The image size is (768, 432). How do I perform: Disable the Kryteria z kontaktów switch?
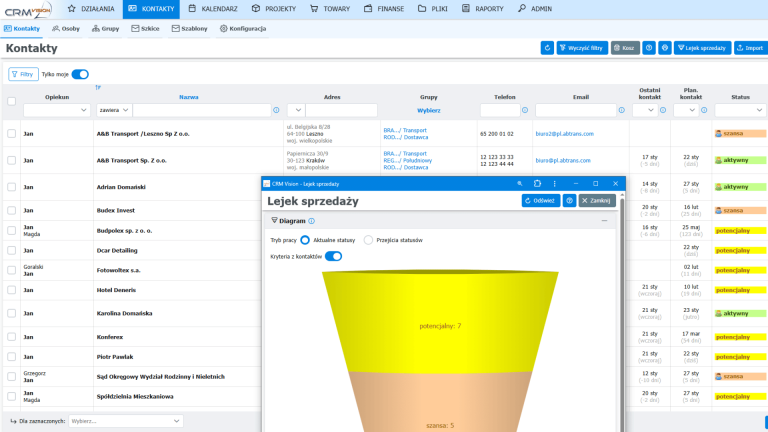[x=333, y=256]
